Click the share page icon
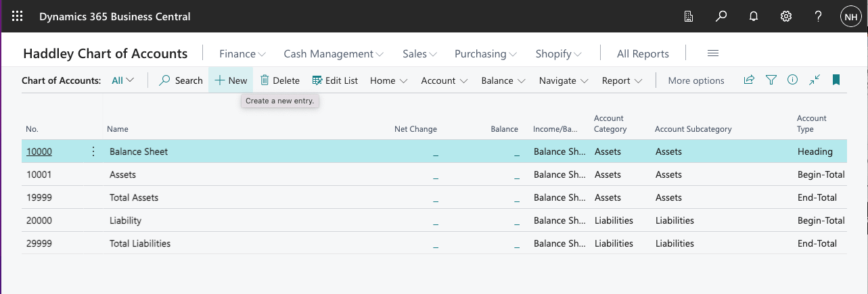The width and height of the screenshot is (868, 294). [749, 80]
